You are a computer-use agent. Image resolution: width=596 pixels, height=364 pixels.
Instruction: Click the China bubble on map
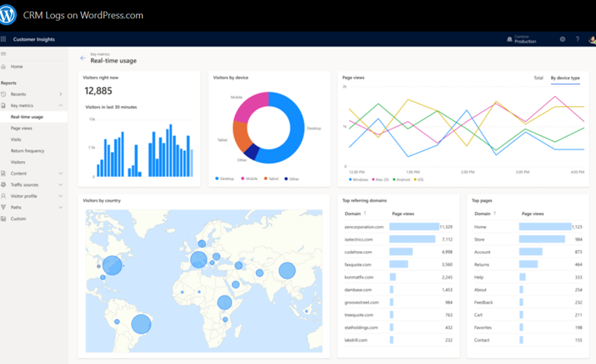tap(287, 271)
